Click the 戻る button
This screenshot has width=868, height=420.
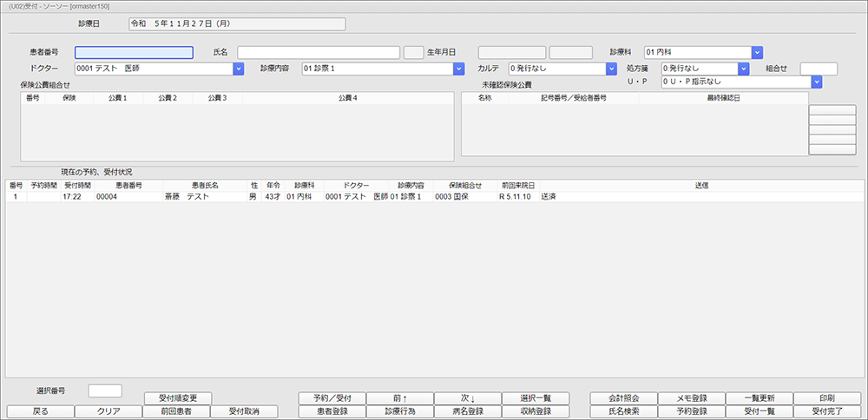pos(40,411)
